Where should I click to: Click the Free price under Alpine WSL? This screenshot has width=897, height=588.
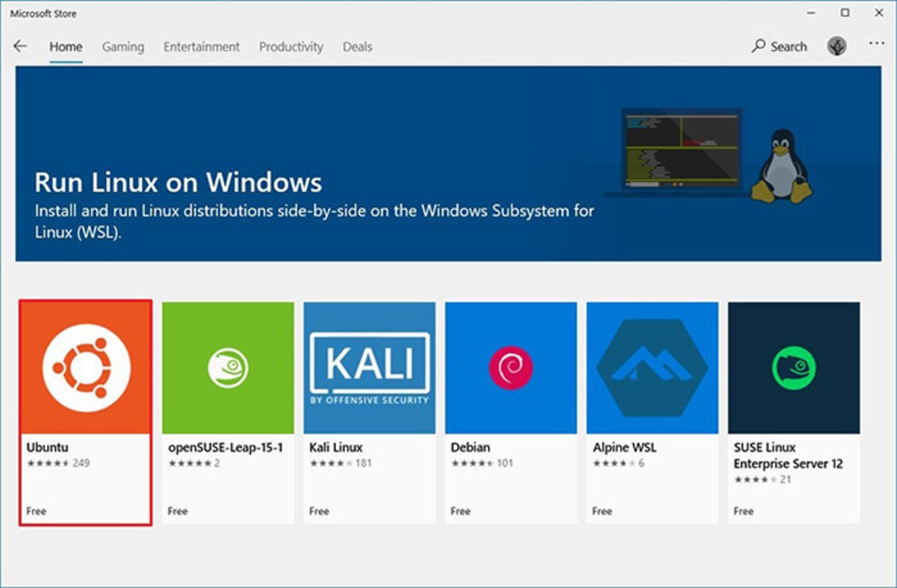pos(602,511)
